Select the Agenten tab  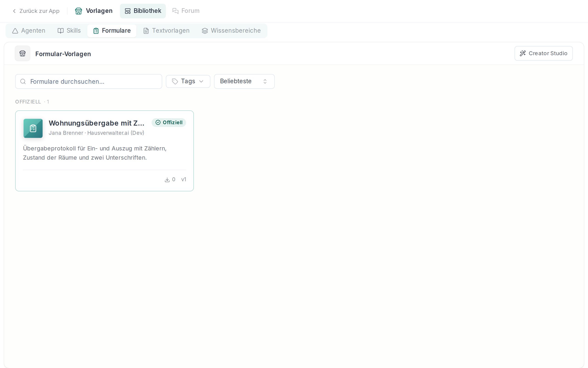coord(29,31)
